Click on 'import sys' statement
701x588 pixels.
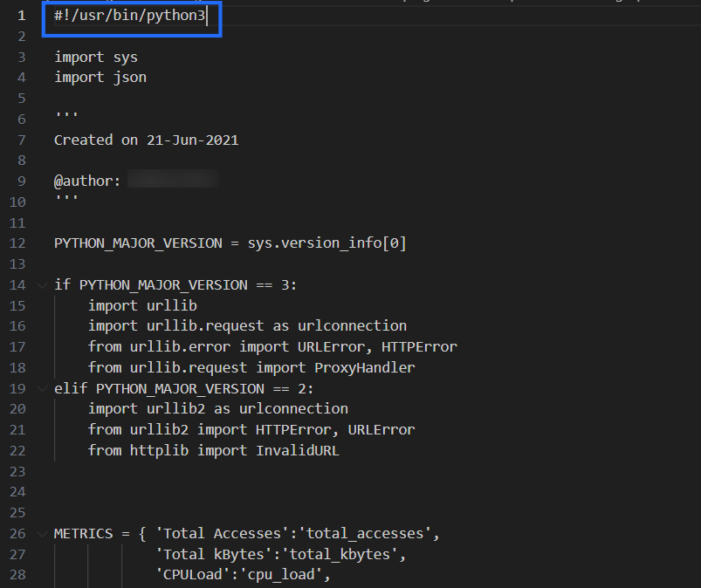click(96, 57)
